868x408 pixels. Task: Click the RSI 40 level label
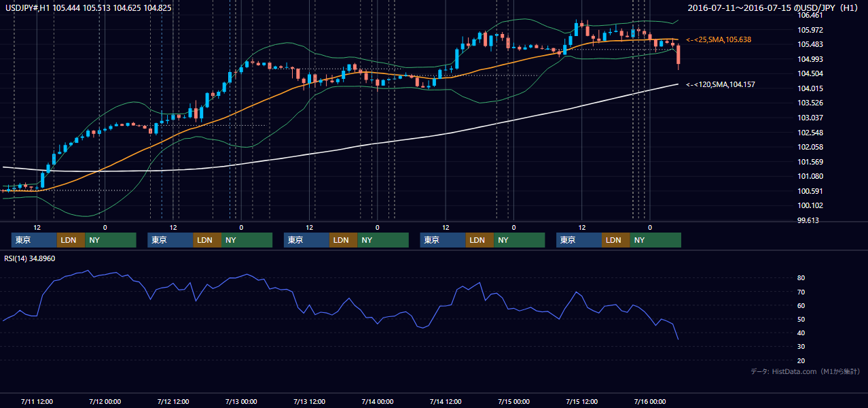[x=801, y=333]
